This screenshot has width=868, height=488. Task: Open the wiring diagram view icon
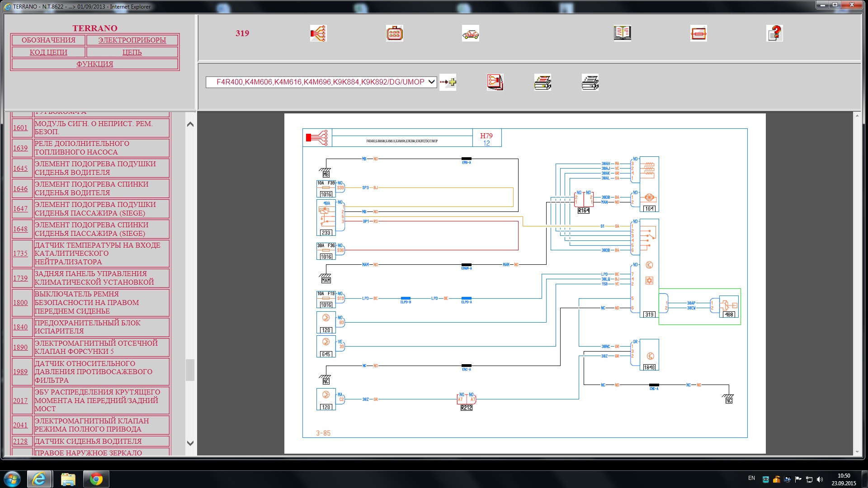(x=318, y=33)
